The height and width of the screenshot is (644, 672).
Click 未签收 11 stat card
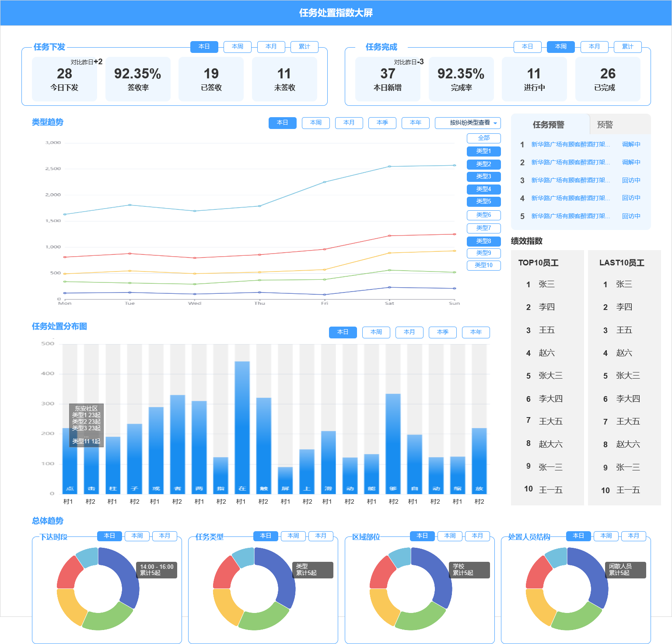pos(284,79)
